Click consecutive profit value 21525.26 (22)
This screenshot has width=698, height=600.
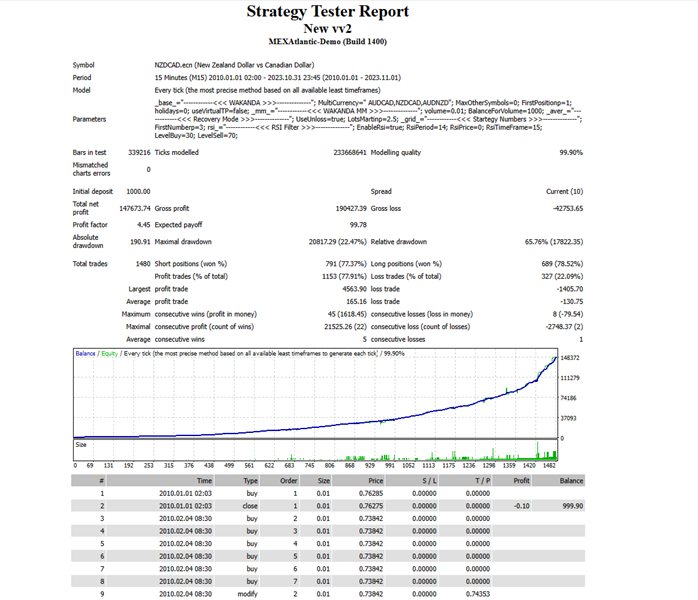pos(345,327)
